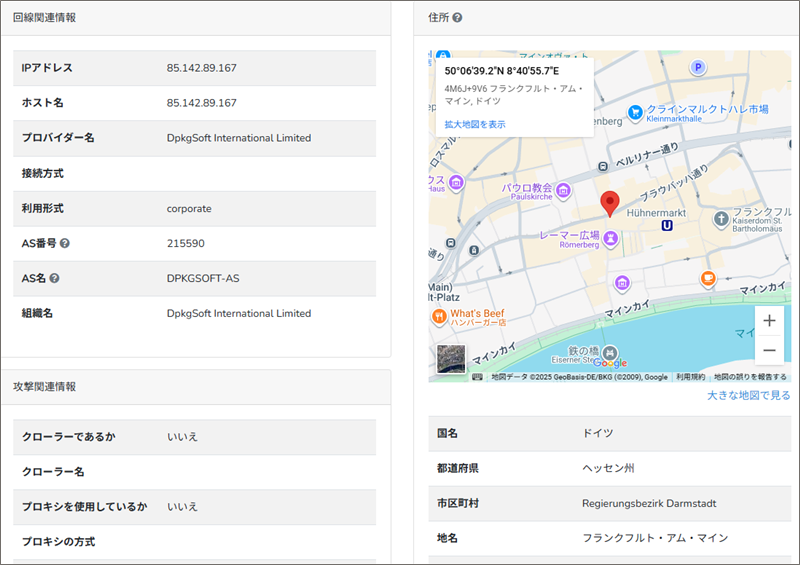Screen dimensions: 800x565
Task: Open 大きな地図で見る link below map
Action: [x=748, y=395]
